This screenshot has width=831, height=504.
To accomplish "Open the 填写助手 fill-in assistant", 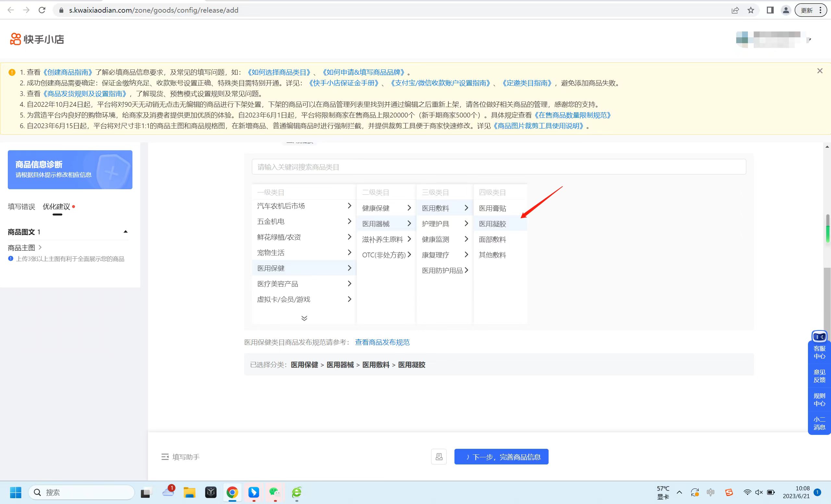I will coord(181,457).
